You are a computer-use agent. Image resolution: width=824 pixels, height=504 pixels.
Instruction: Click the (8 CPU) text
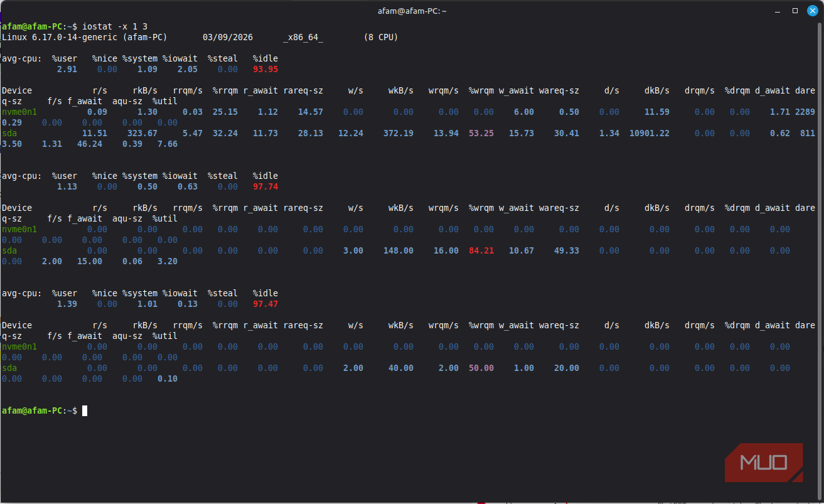(381, 37)
